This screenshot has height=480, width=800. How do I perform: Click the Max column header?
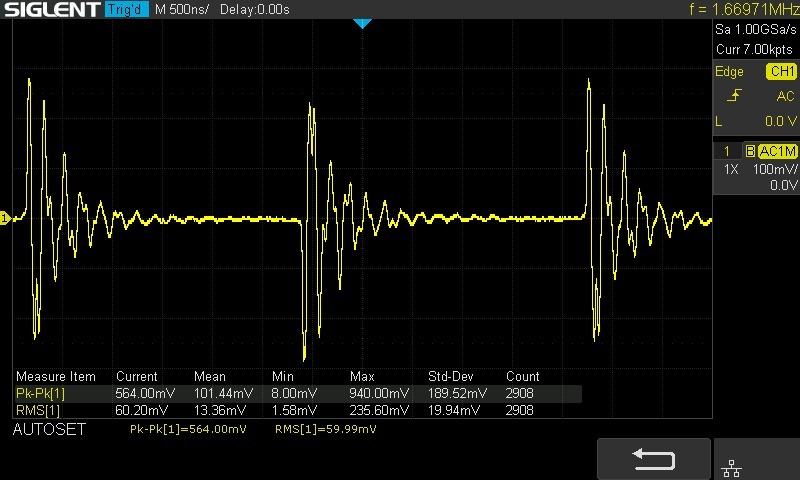(362, 376)
